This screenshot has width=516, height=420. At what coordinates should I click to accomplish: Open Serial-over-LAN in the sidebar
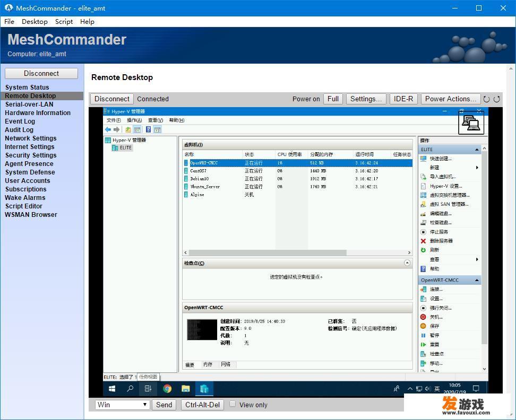click(29, 104)
